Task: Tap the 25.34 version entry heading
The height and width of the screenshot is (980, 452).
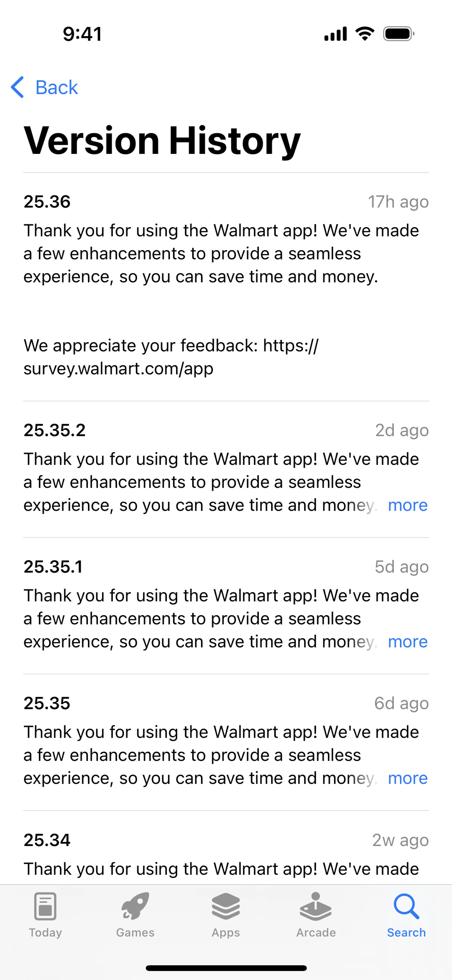Action: (x=47, y=840)
